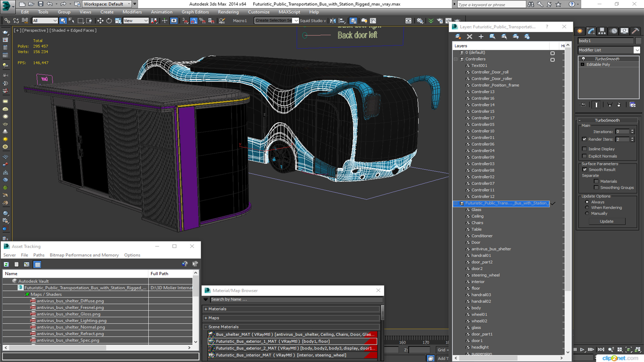Open the selection filter All dropdown

45,21
